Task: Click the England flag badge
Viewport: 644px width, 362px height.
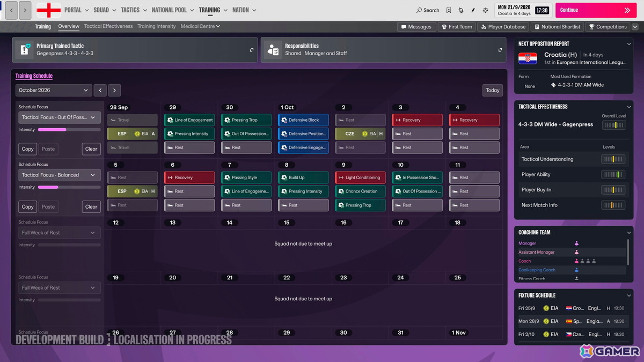Action: click(48, 10)
